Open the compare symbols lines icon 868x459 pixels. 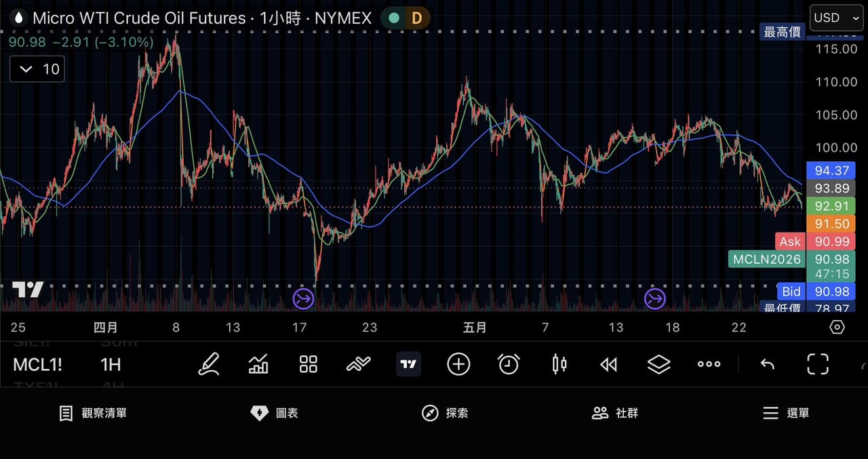point(358,364)
